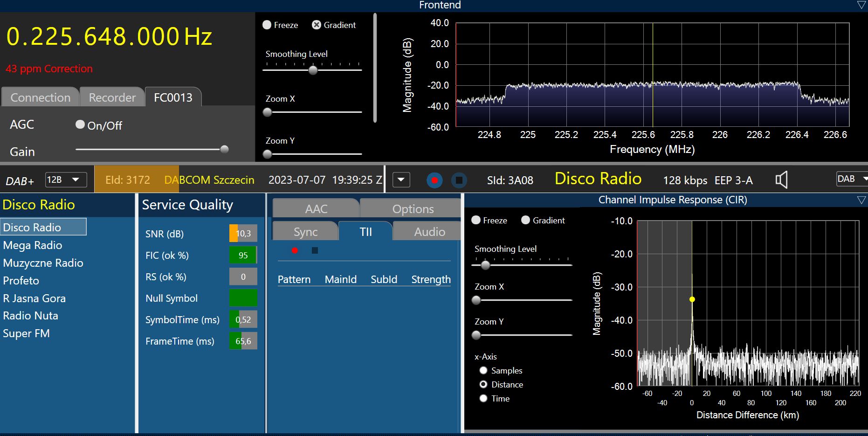
Task: Enable Freeze on Frontend spectrum
Action: 267,25
